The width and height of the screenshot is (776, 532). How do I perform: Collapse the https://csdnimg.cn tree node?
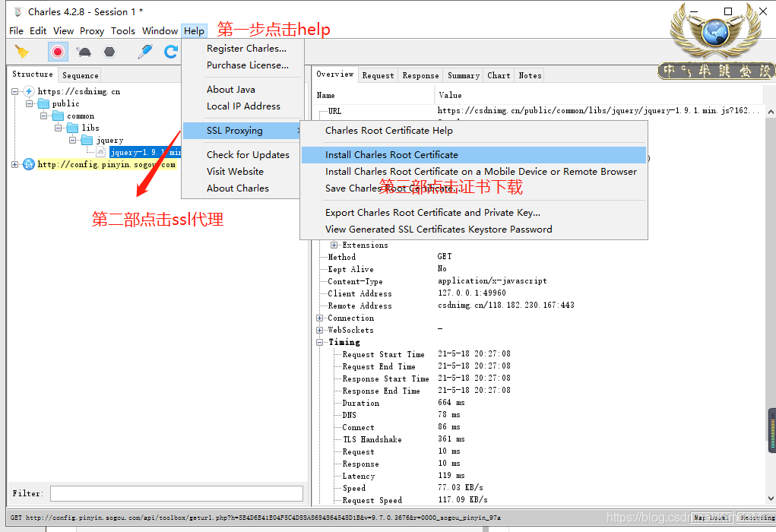point(15,91)
